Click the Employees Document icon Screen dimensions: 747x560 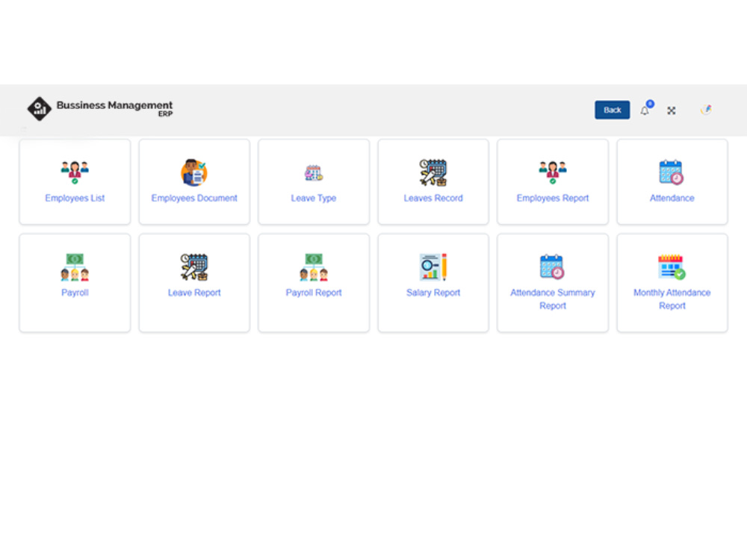[x=194, y=172]
